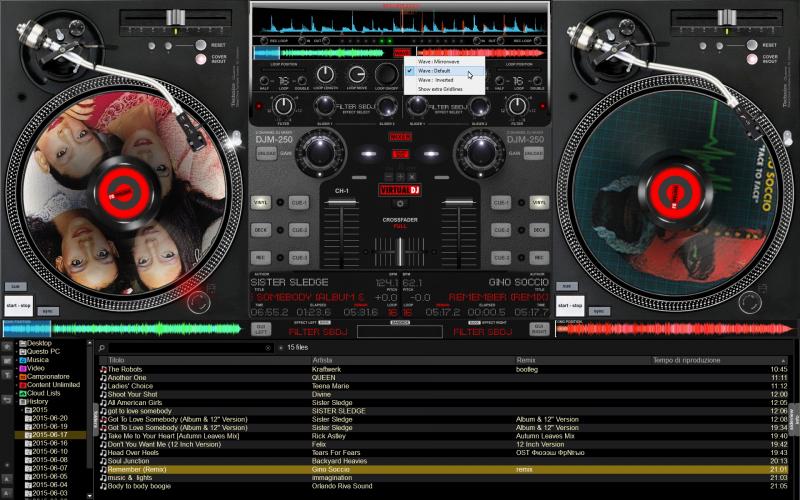Click the CH-1 volume fader

341,203
